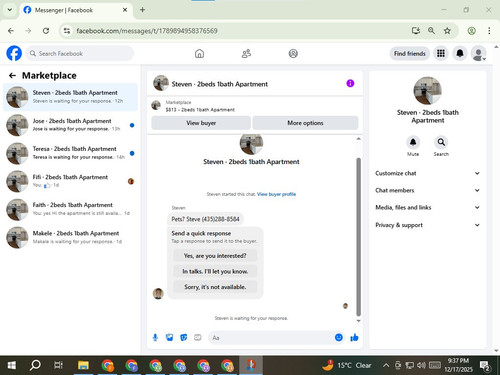
Task: Expand the Chat members section
Action: click(x=428, y=190)
